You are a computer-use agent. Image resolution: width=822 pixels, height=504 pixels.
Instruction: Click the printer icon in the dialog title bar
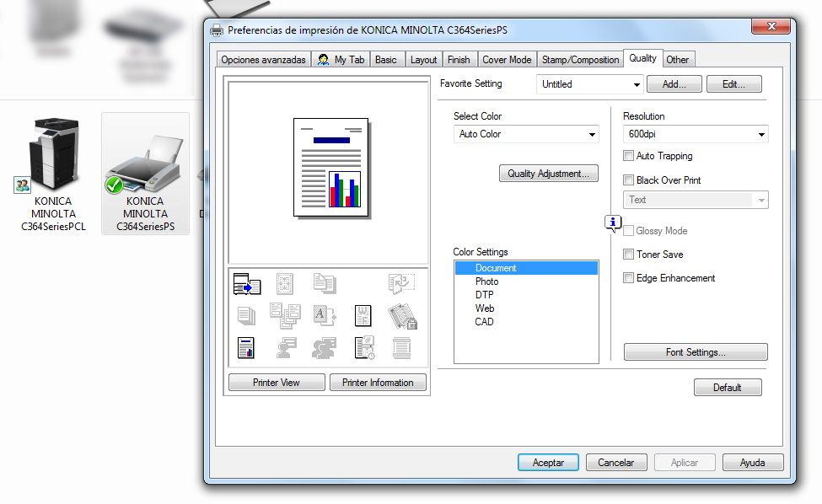216,29
